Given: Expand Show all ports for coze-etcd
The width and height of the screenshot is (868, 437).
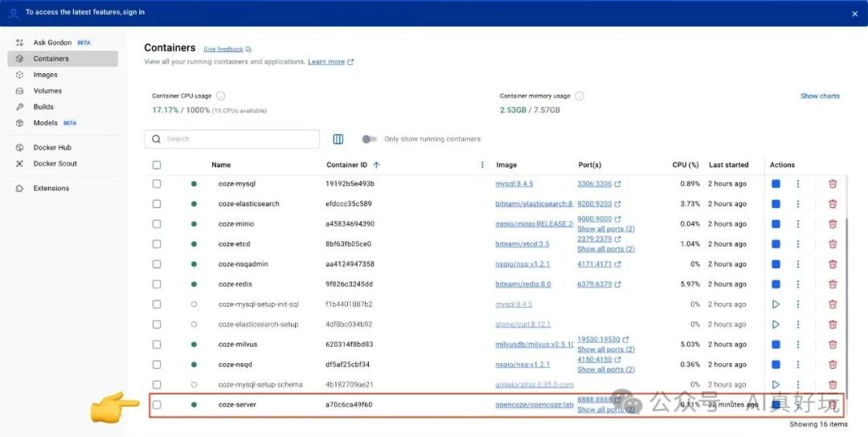Looking at the screenshot, I should point(606,249).
